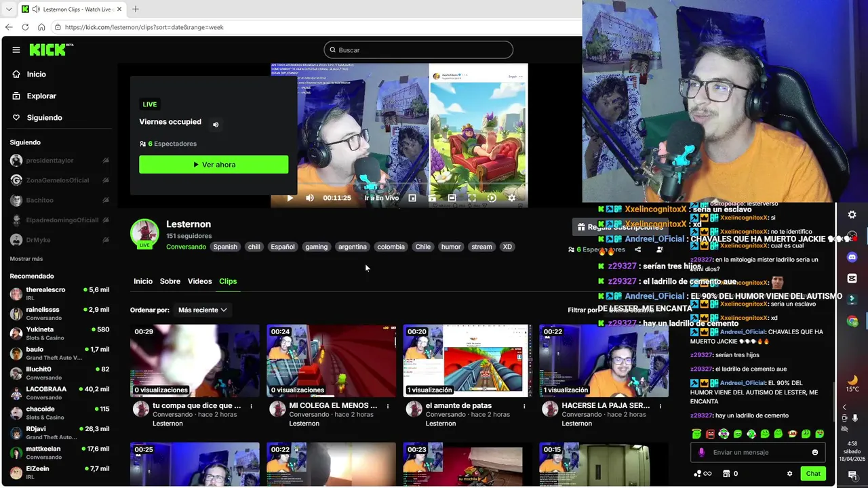This screenshot has height=488, width=868.
Task: Open options menu for 'tu compa que dice' clip
Action: (252, 406)
